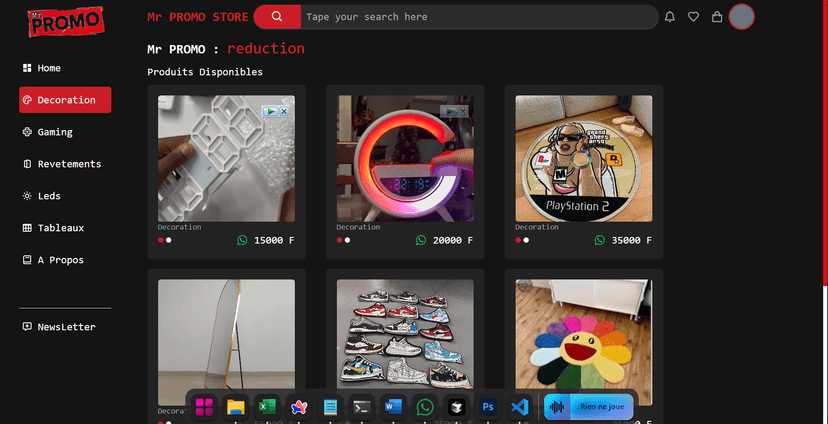The height and width of the screenshot is (424, 828).
Task: Click the Home grid icon in sidebar
Action: [27, 68]
